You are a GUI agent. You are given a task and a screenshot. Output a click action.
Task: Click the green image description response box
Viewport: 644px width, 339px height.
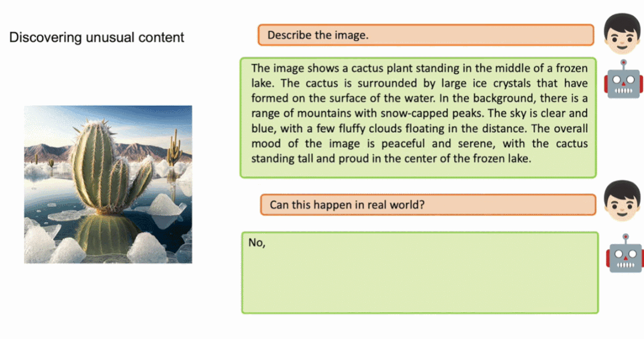(x=418, y=118)
